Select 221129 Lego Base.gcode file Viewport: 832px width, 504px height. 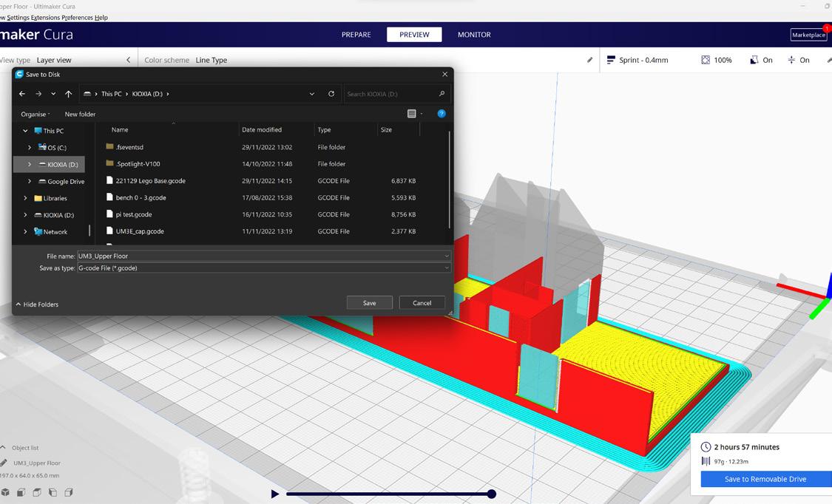151,181
